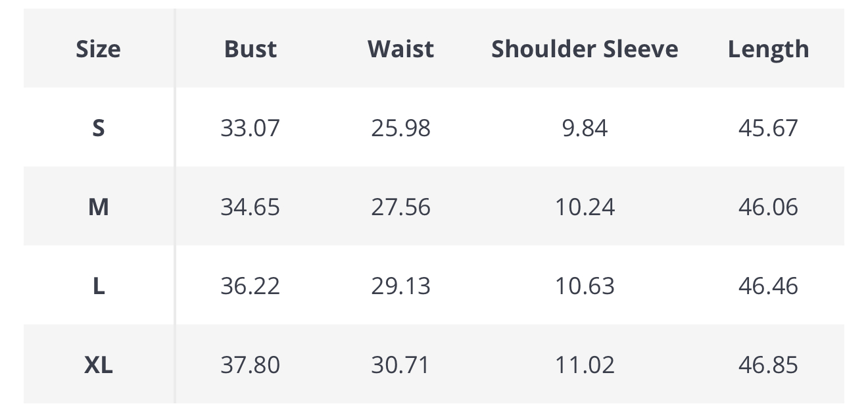Screen dimensions: 868x404
Task: Click length value 45.67
Action: [x=768, y=128]
